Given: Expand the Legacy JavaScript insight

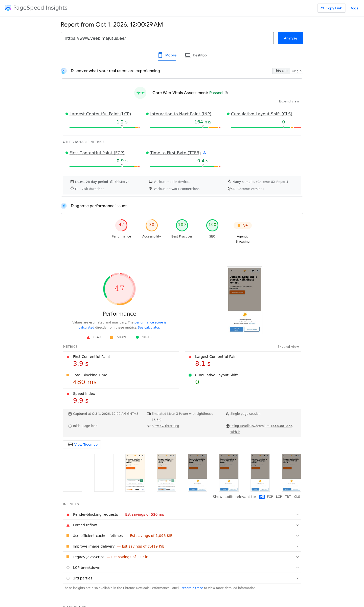Looking at the screenshot, I should pyautogui.click(x=182, y=557).
